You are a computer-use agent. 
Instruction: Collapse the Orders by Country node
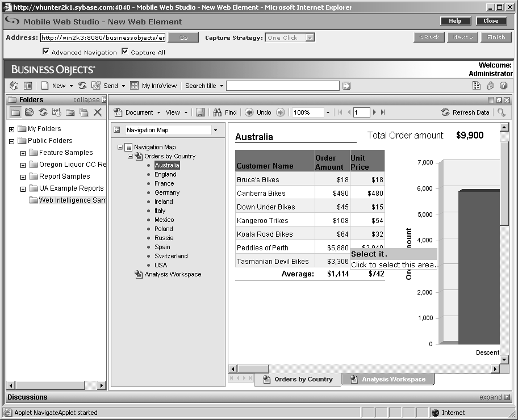pyautogui.click(x=131, y=156)
